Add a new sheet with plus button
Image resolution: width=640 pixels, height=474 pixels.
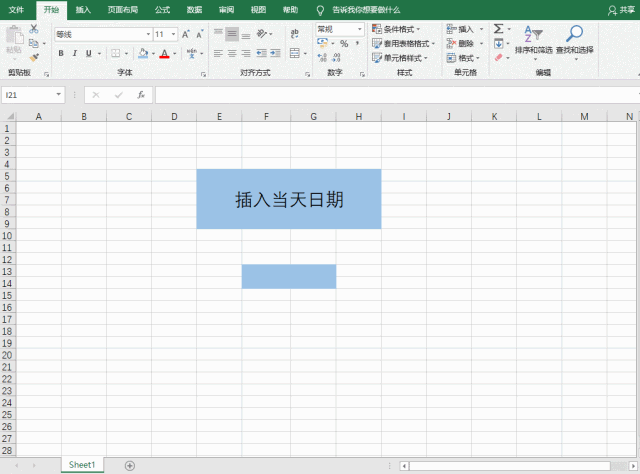point(130,465)
